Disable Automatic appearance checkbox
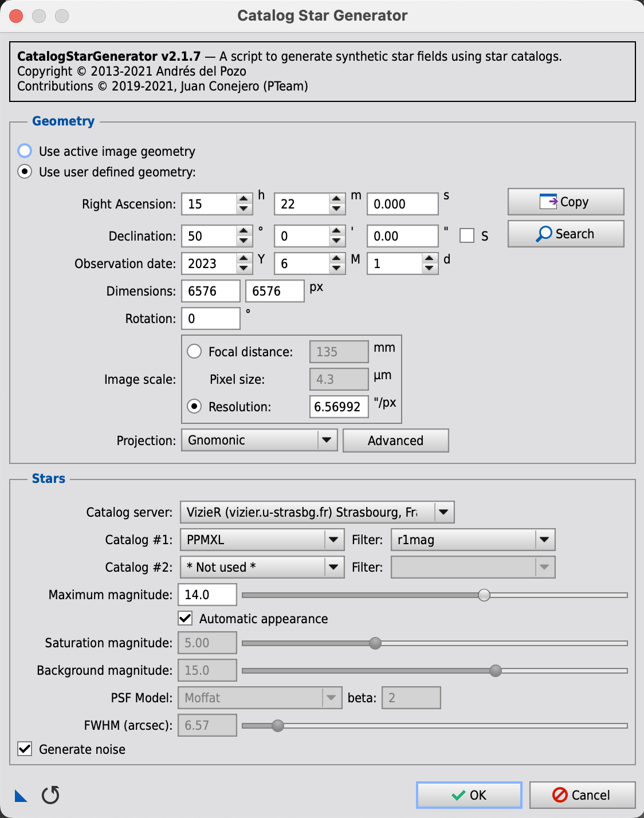The width and height of the screenshot is (644, 818). point(185,618)
